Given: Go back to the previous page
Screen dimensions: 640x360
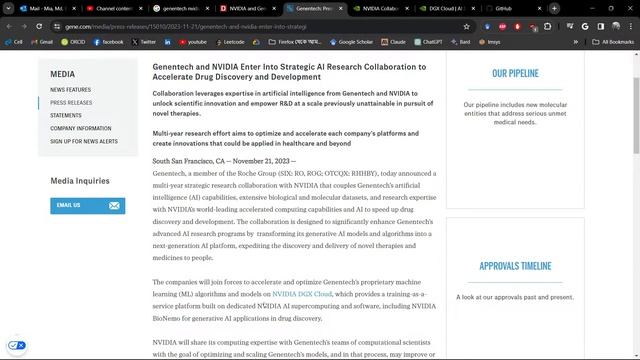Looking at the screenshot, I should tap(9, 27).
